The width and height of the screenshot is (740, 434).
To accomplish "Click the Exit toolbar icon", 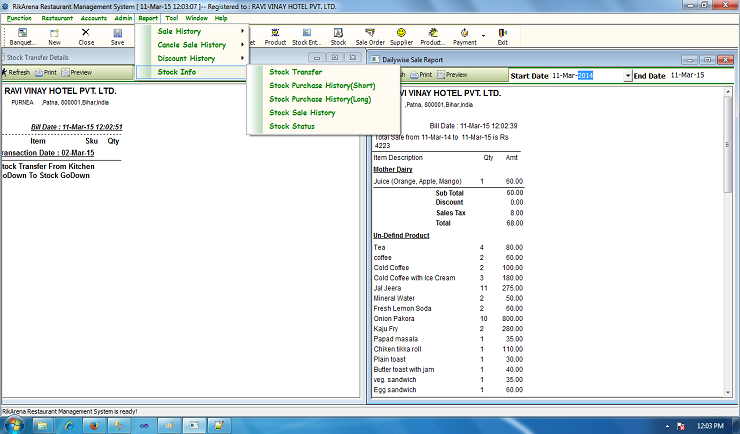I will pos(502,36).
